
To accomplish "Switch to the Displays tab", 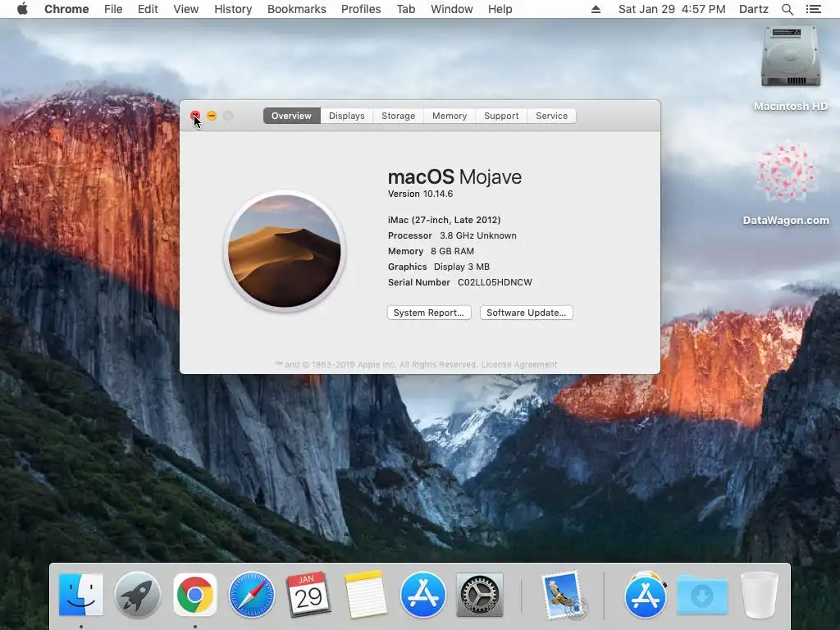I will [347, 116].
